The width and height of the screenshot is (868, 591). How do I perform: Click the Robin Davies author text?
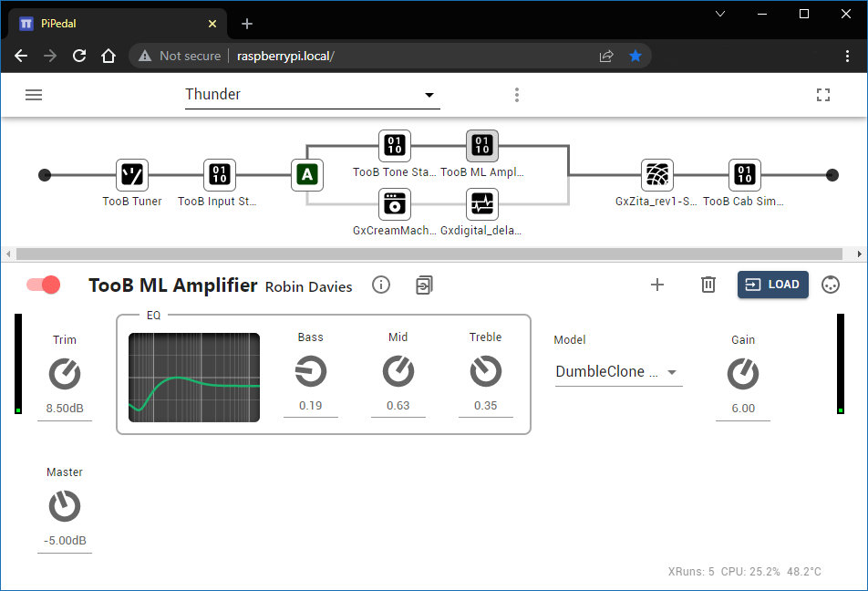pyautogui.click(x=308, y=287)
